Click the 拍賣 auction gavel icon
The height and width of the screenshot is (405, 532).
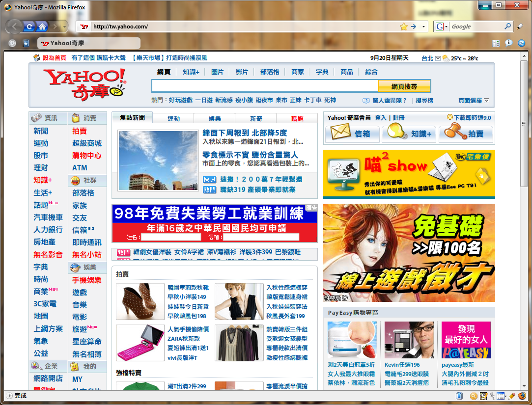pos(455,131)
